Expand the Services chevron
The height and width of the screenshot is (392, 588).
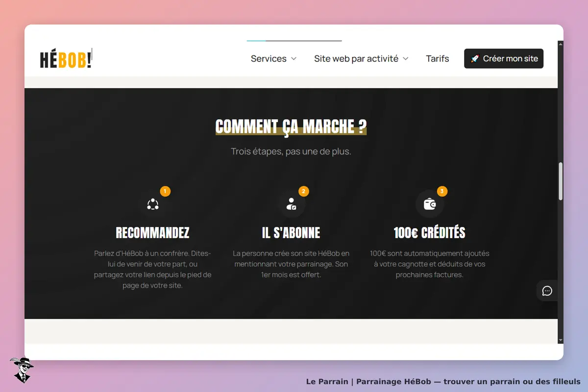[294, 59]
